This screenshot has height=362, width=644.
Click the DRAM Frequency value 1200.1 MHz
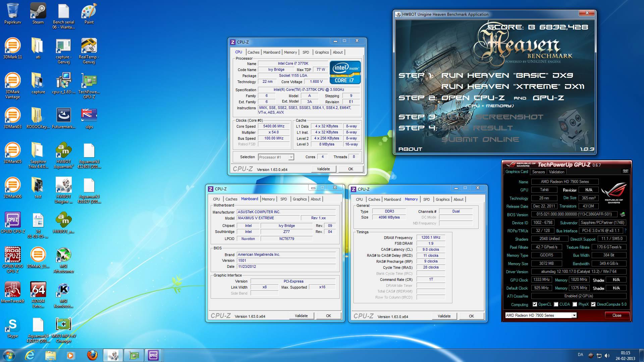[431, 237]
